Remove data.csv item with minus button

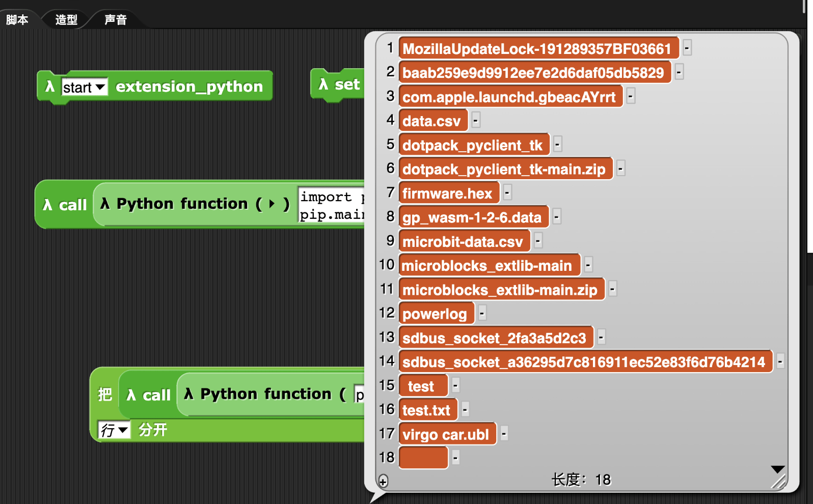[475, 120]
